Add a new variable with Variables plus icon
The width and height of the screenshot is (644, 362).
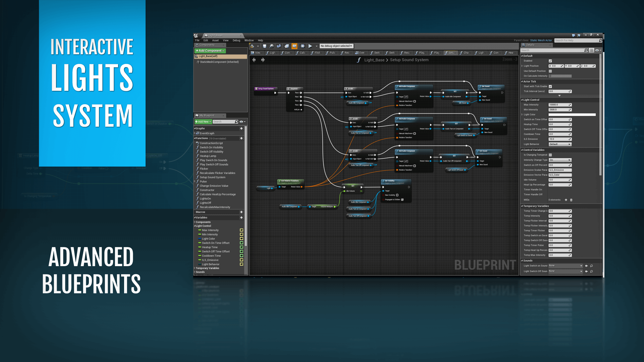241,218
